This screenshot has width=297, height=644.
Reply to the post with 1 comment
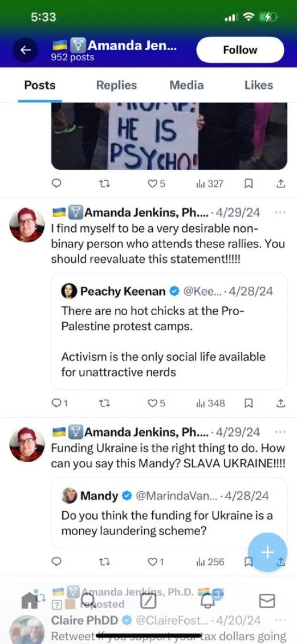pyautogui.click(x=60, y=403)
